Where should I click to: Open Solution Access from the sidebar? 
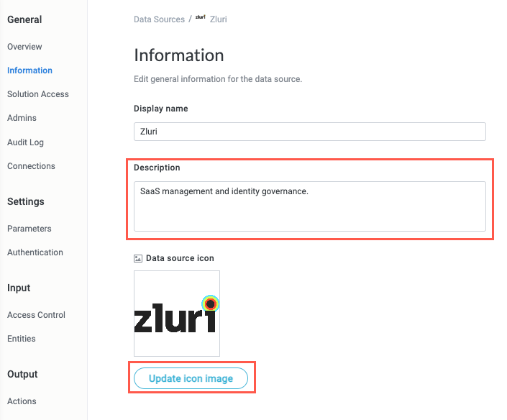38,94
